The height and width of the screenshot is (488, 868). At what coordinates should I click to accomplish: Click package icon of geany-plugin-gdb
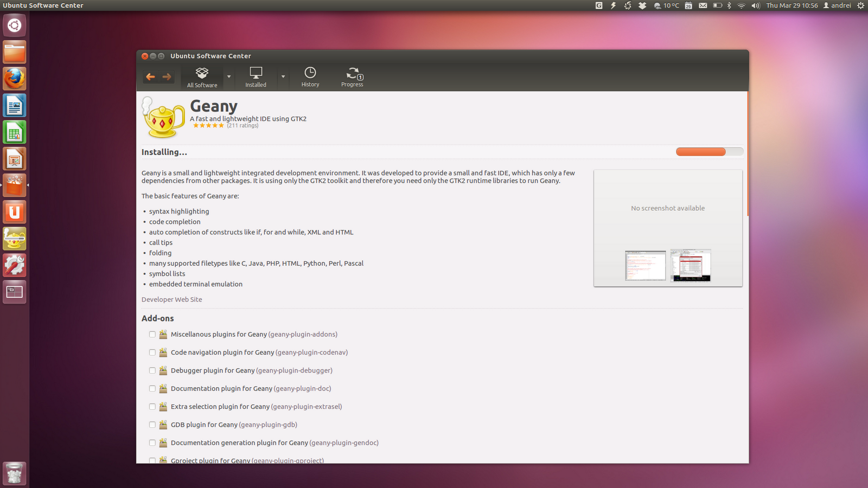[163, 425]
